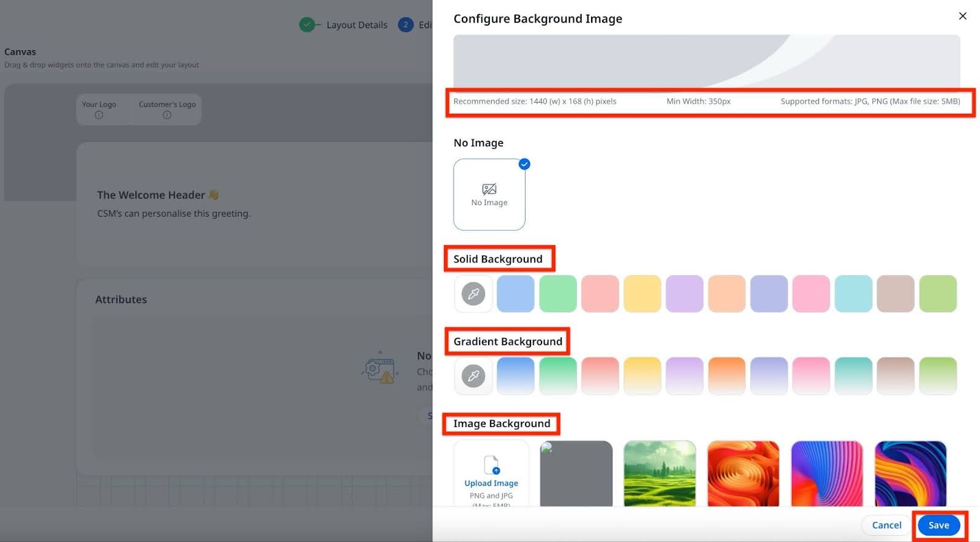Save the background image settings
980x542 pixels.
[938, 525]
